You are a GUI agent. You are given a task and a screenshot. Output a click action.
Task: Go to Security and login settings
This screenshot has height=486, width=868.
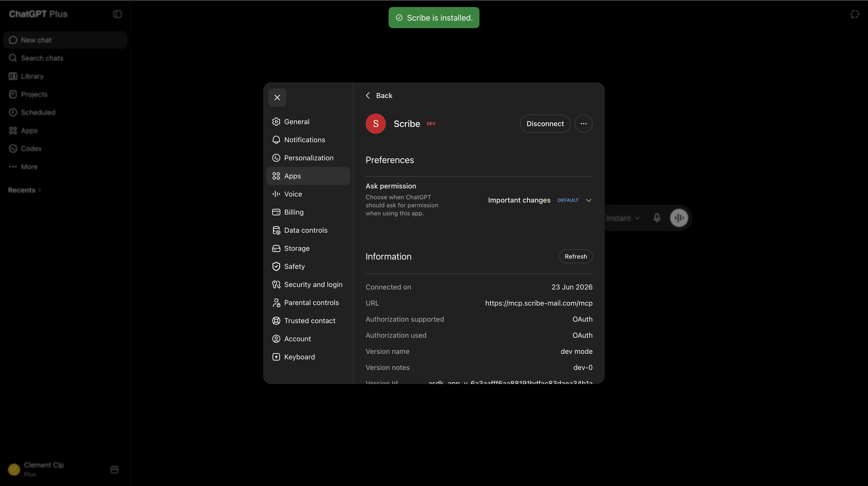click(x=308, y=284)
